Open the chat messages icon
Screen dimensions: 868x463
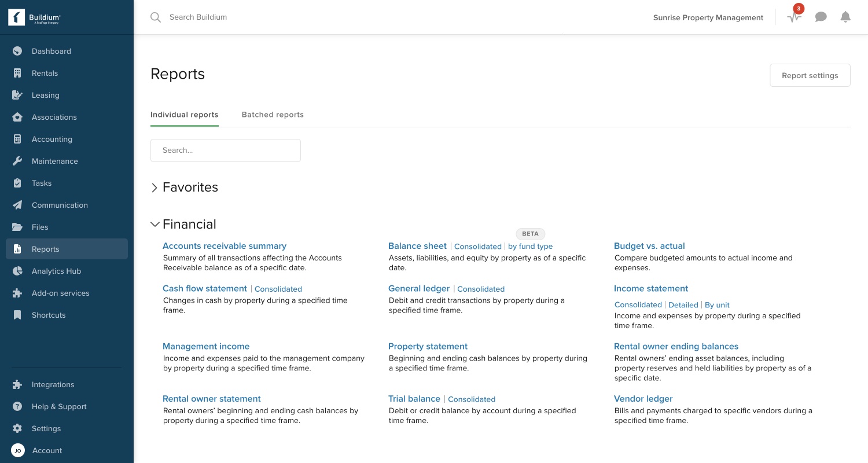point(821,17)
